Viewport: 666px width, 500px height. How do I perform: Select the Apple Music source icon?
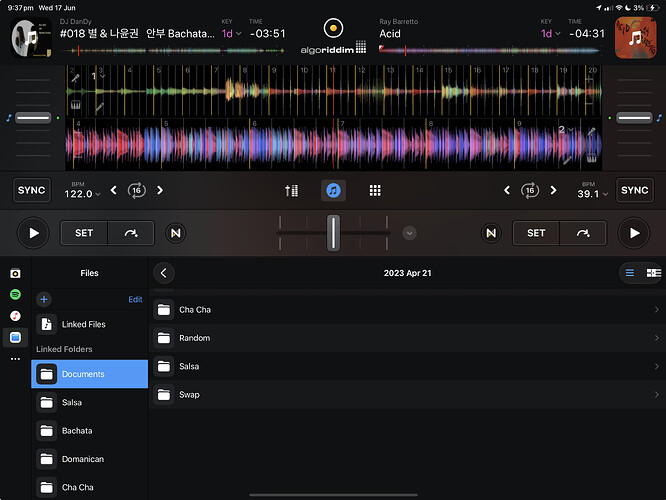pos(15,316)
